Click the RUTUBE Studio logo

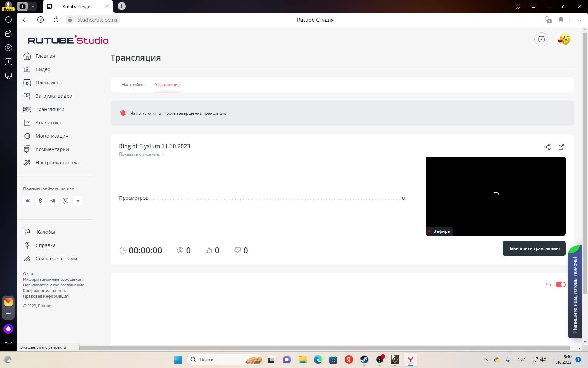[x=68, y=40]
